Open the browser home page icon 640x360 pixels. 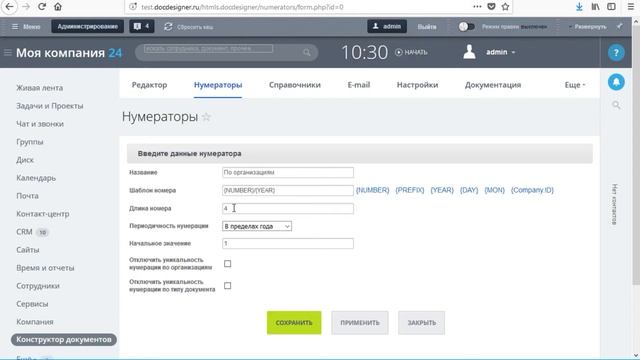[x=58, y=7]
